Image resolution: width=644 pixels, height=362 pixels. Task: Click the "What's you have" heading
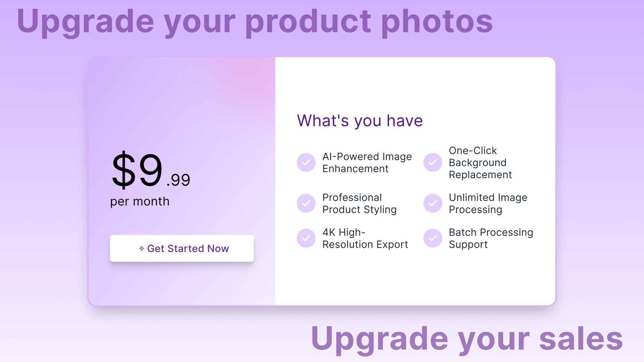360,121
